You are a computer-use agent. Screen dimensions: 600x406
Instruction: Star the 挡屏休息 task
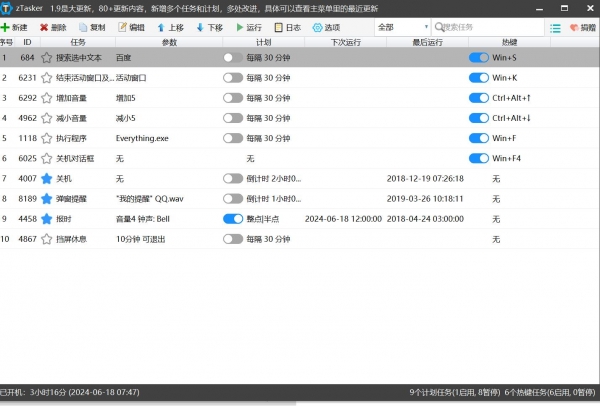pyautogui.click(x=47, y=239)
